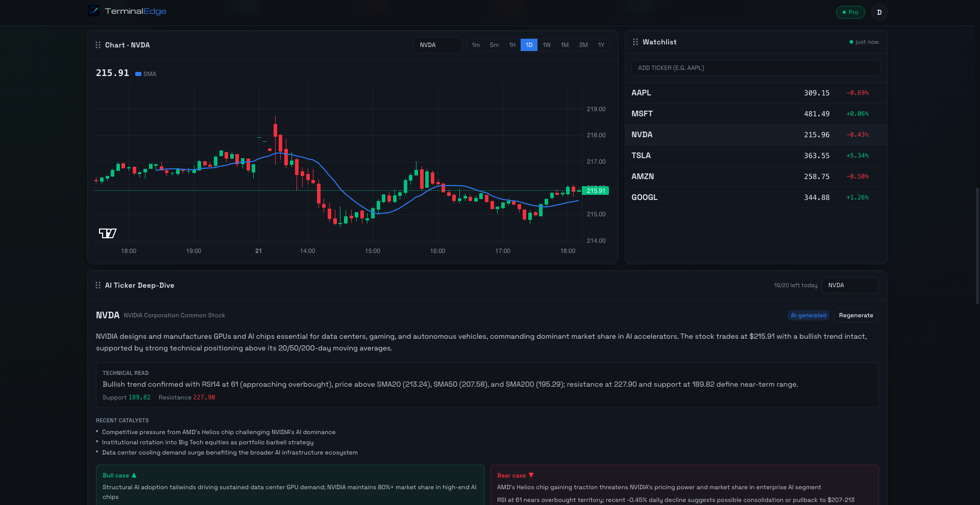Click the 215.91 price tag on axis
This screenshot has height=505, width=980.
tap(595, 191)
